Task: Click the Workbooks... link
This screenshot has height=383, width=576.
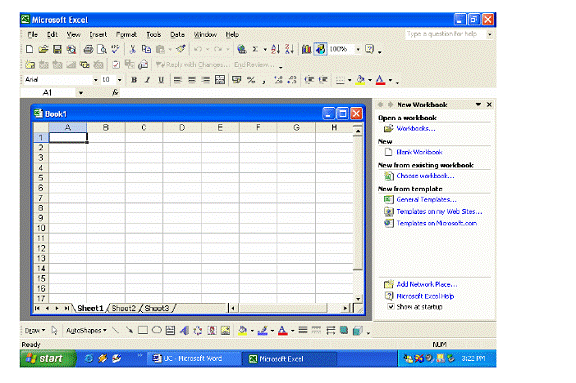Action: (x=415, y=129)
